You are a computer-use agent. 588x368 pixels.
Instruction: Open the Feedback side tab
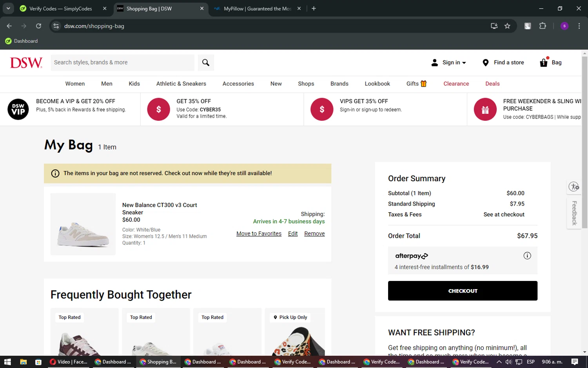(574, 213)
